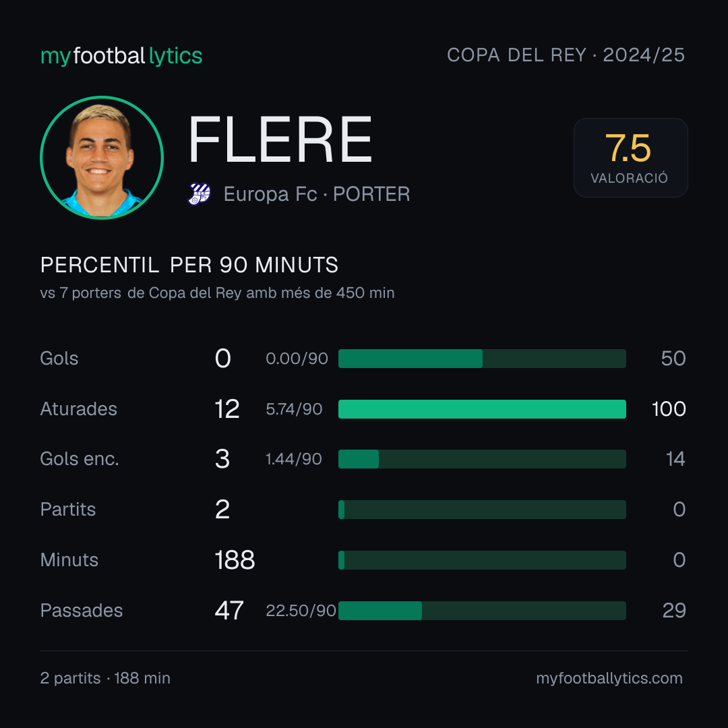
Task: Click the 22.50/90 passes rate
Action: [301, 611]
